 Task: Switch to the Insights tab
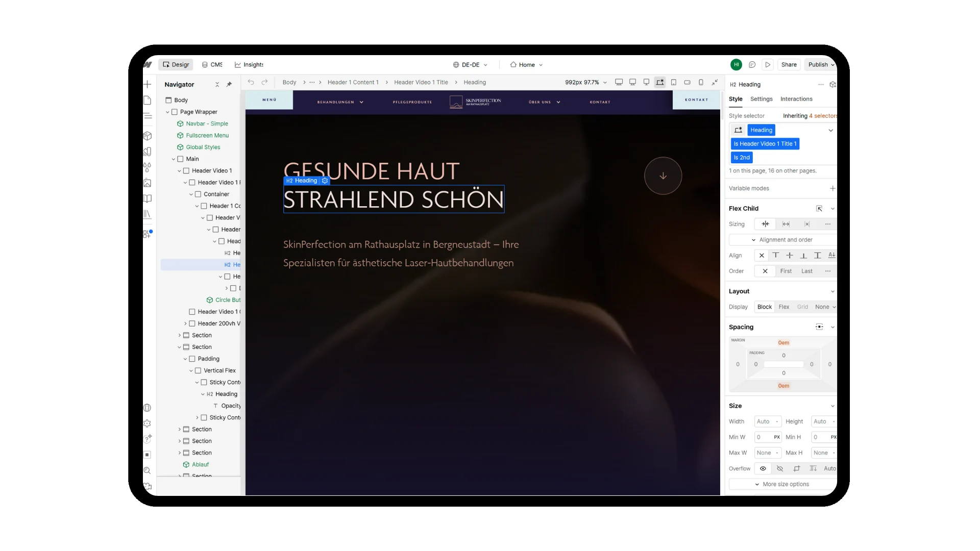click(x=249, y=65)
